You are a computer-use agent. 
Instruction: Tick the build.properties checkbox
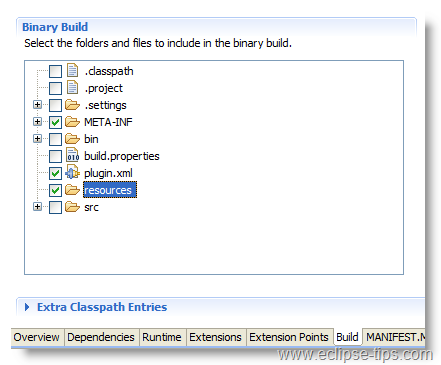(x=55, y=156)
